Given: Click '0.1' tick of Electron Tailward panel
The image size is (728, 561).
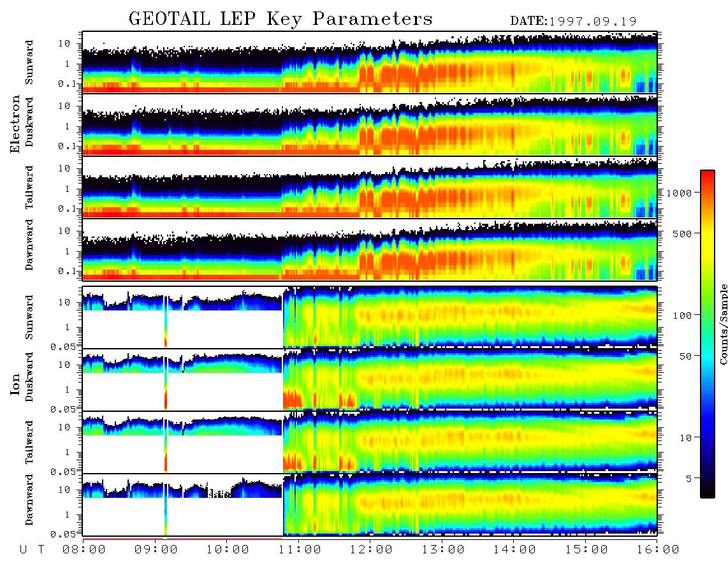Looking at the screenshot, I should [x=66, y=208].
